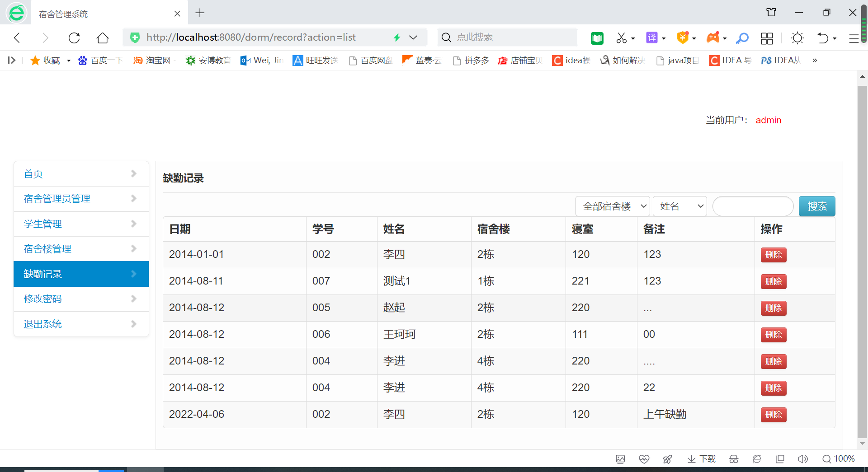868x472 pixels.
Task: Delete the 2014-01-01 李四 record
Action: coord(774,255)
